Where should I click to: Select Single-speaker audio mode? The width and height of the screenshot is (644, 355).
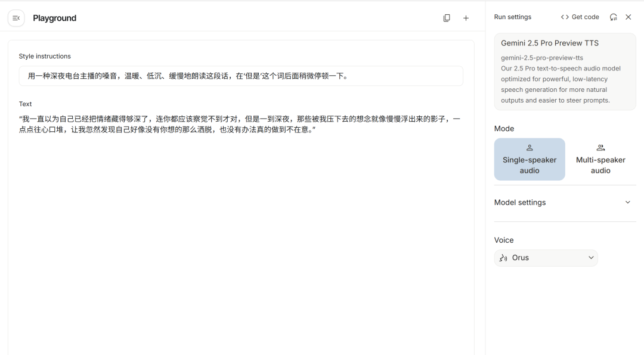(530, 159)
